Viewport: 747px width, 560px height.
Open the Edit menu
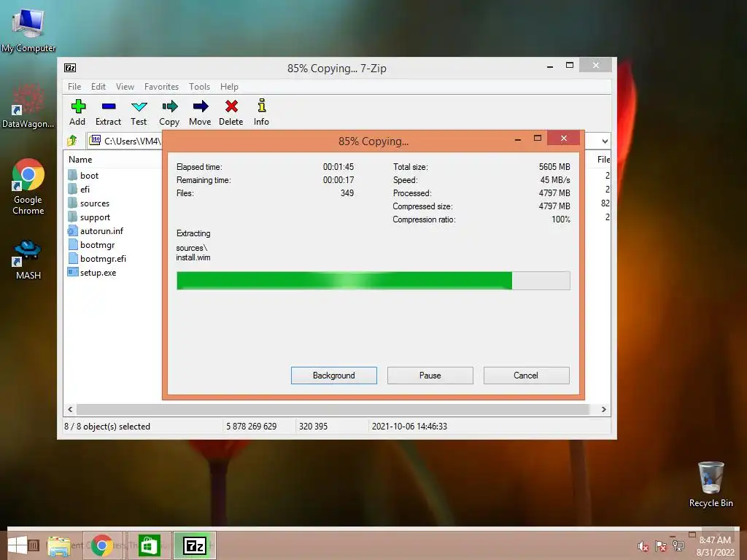(x=98, y=87)
